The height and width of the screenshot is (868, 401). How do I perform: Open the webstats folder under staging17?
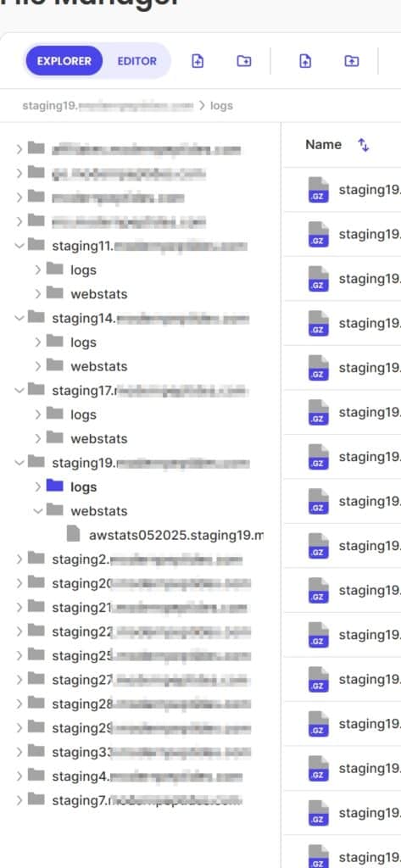click(98, 438)
